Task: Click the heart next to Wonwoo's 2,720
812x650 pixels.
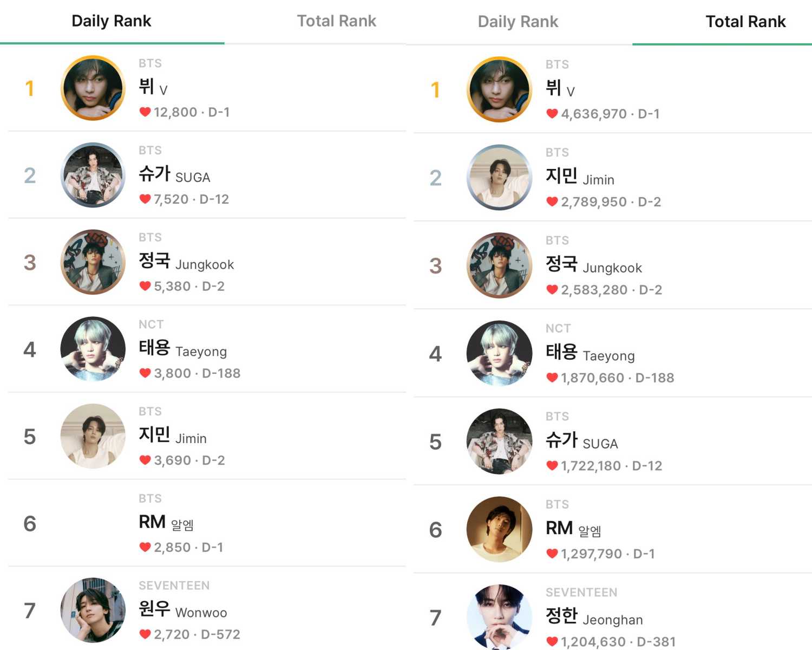Action: click(x=145, y=634)
